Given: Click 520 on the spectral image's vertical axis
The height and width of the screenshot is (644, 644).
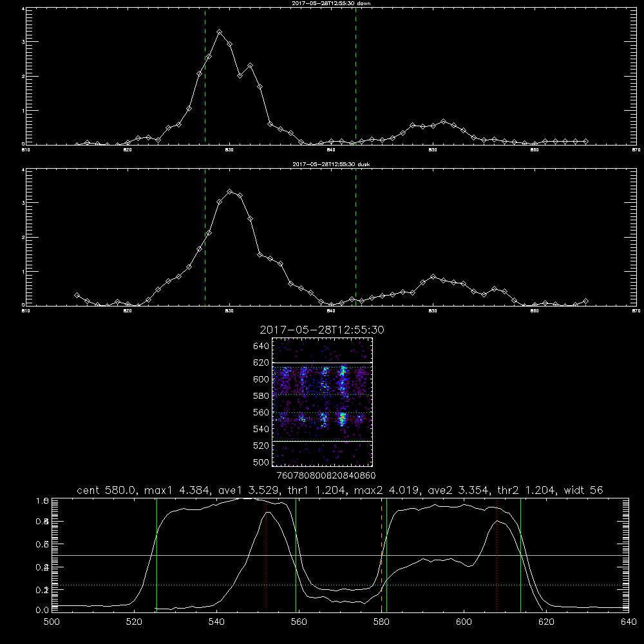Looking at the screenshot, I should point(261,446).
